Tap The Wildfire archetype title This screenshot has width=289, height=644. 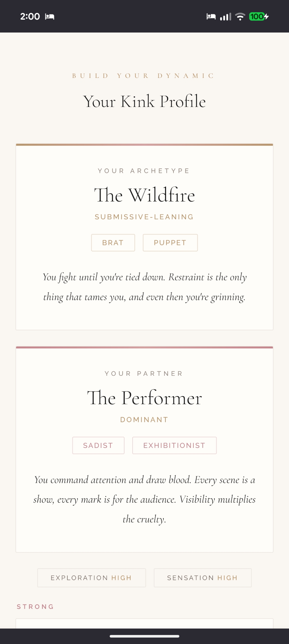pos(144,195)
